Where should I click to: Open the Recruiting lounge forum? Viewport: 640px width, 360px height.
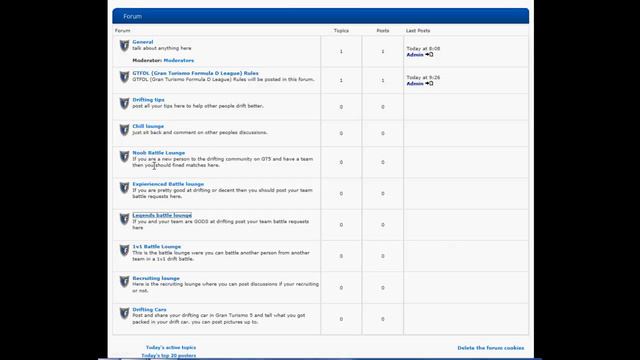(x=156, y=278)
